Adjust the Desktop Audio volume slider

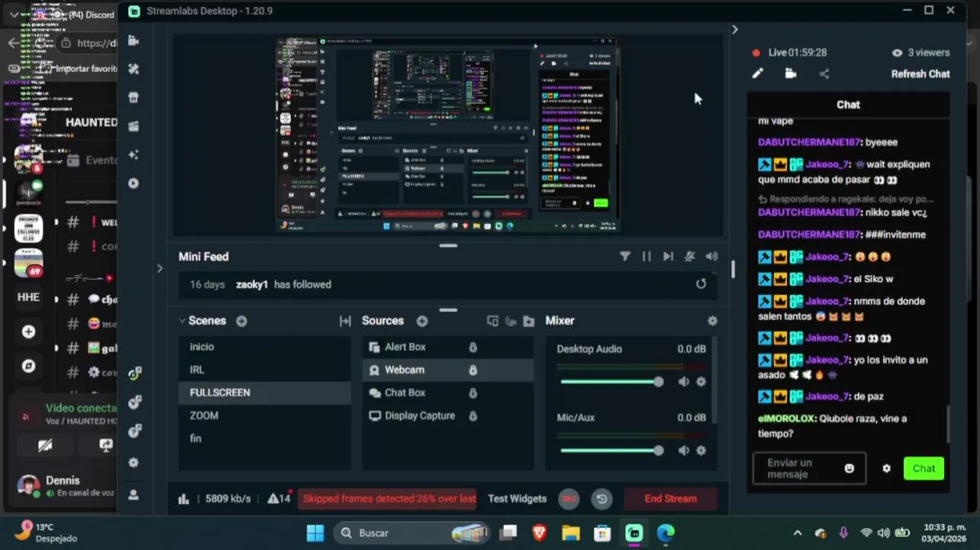[x=611, y=382]
